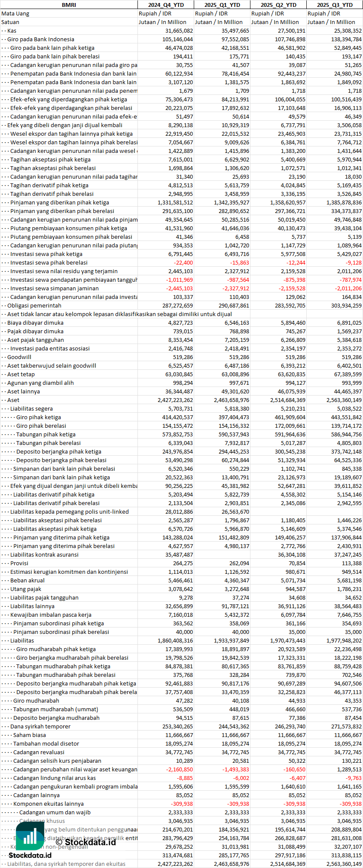Click the "Komponen ekuitas lainnya" label
The image size is (363, 868).
tap(49, 804)
